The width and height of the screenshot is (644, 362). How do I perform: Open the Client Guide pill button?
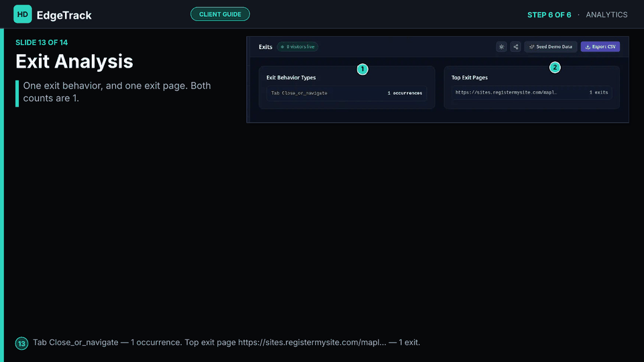click(x=220, y=14)
